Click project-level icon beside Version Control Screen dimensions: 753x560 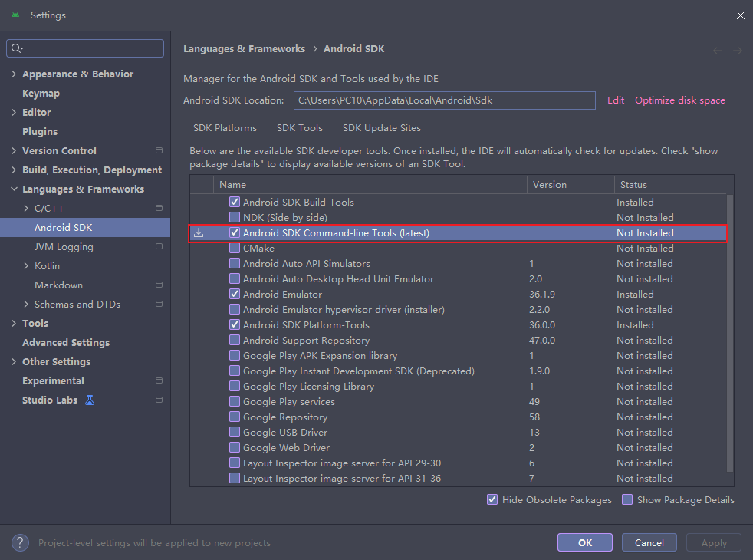tap(159, 150)
